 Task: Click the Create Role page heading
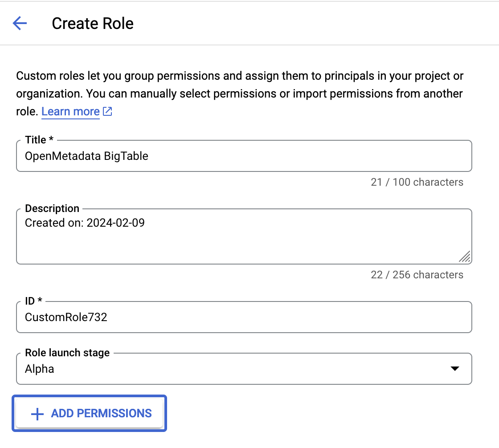click(x=92, y=23)
